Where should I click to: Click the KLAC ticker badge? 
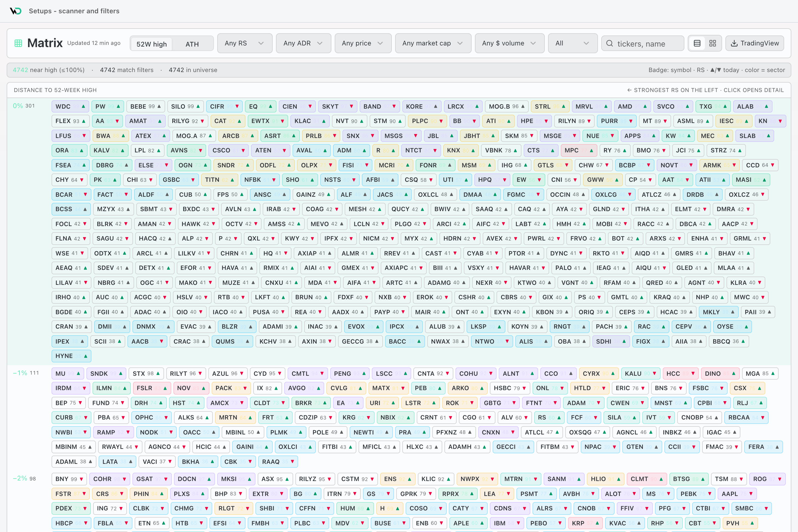click(x=310, y=121)
